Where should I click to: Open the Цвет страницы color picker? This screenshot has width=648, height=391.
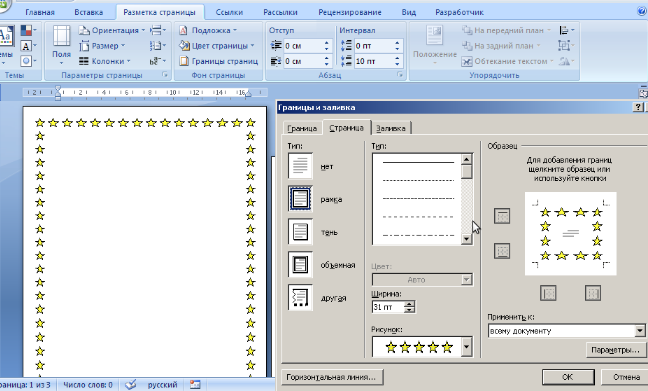pos(217,45)
